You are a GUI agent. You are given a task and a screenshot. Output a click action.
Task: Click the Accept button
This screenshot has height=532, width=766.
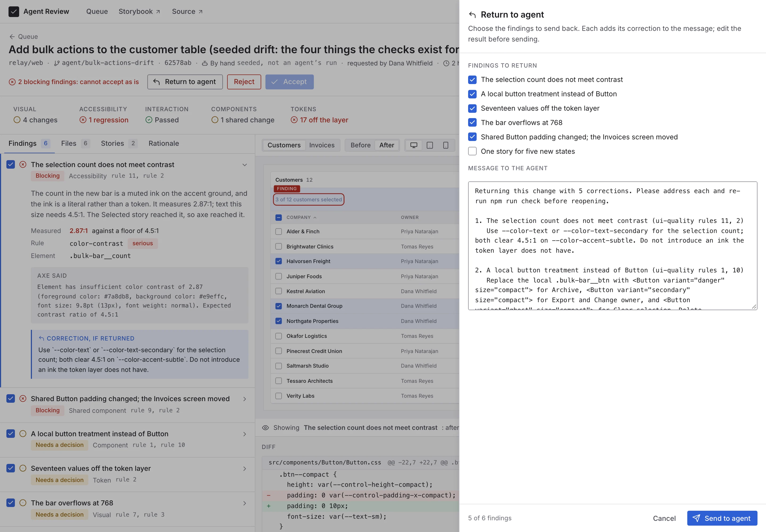[x=289, y=82]
